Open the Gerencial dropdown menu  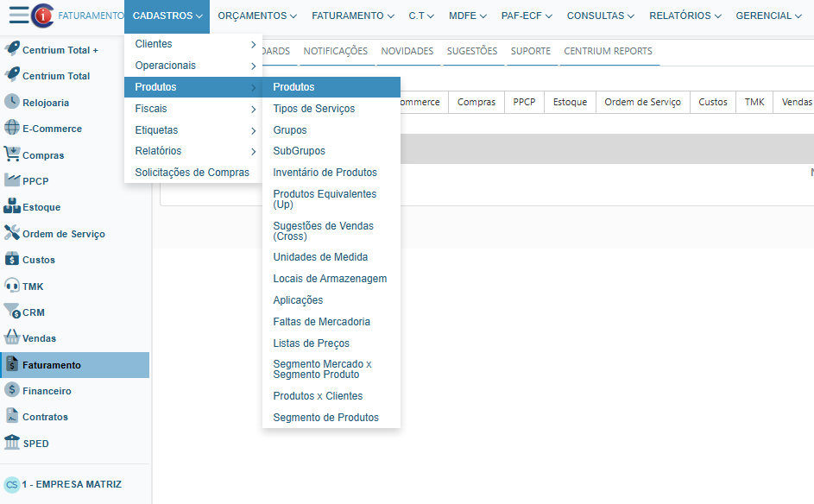(768, 16)
